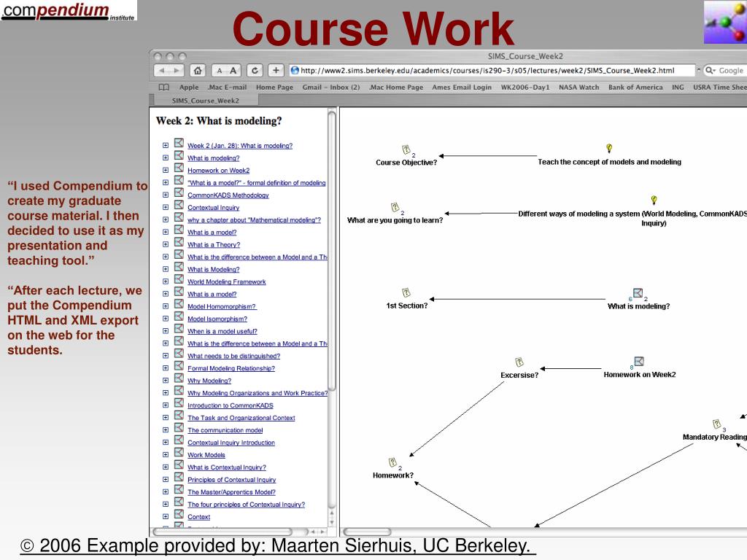Open the Gmail - Inbox (2) bookmark
This screenshot has width=747, height=560.
click(x=330, y=87)
